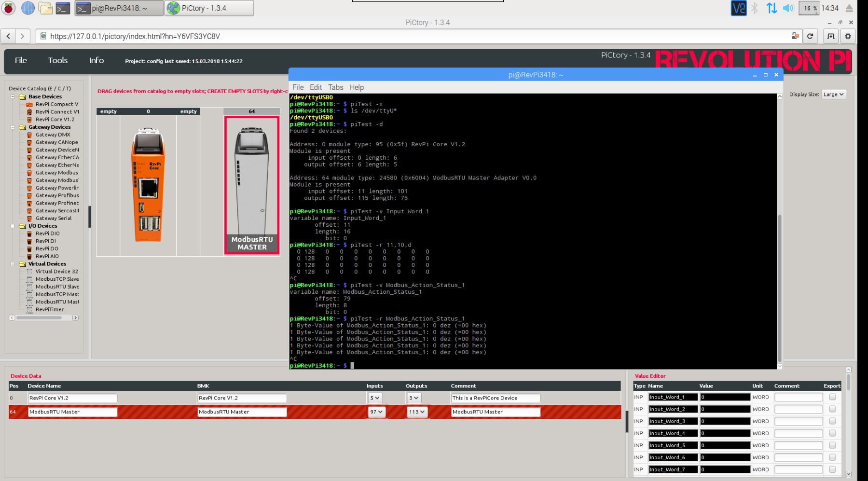The width and height of the screenshot is (868, 481).
Task: Open Inputs dropdown for RevPi Core row
Action: click(x=375, y=398)
